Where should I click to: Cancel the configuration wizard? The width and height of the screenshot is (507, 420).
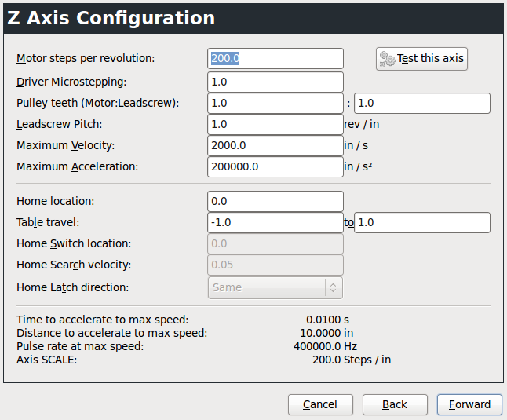click(x=320, y=404)
